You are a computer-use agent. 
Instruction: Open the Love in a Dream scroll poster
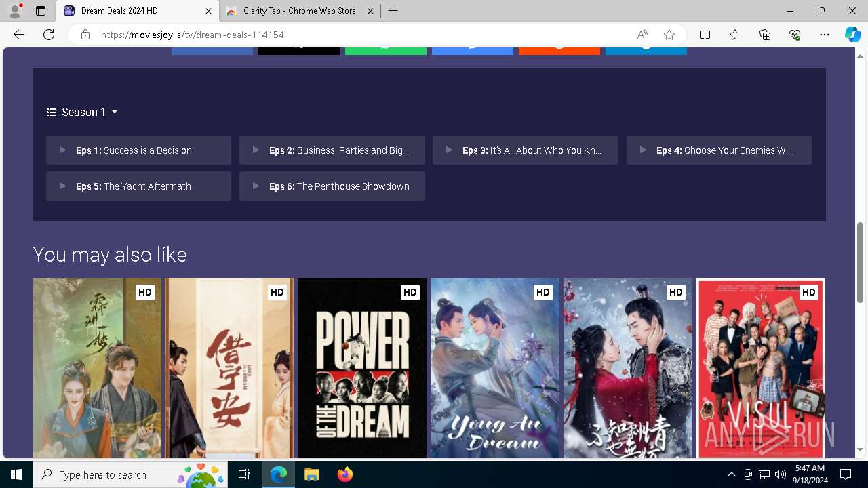click(230, 368)
